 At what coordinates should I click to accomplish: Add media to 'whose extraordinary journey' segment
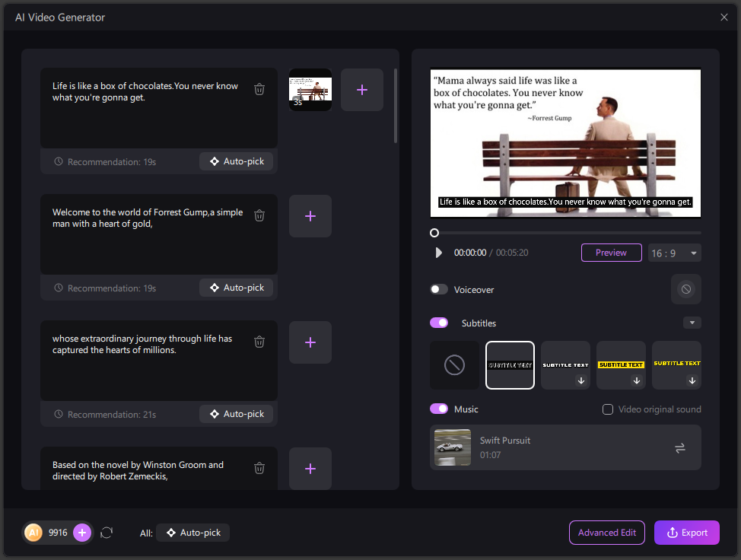tap(310, 342)
